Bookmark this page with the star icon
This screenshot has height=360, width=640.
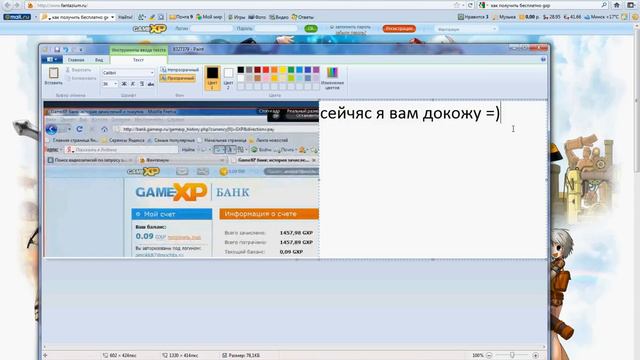pos(457,5)
